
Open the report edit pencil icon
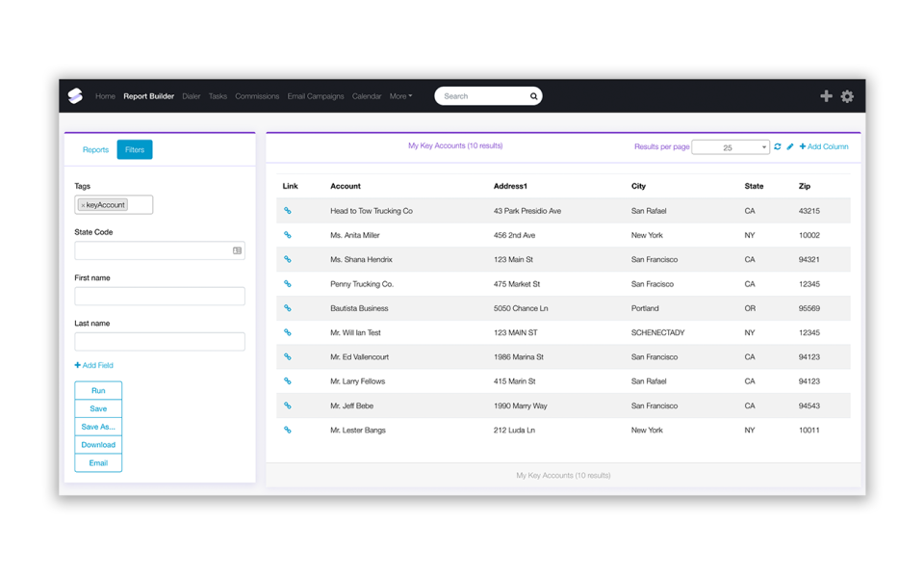tap(790, 146)
